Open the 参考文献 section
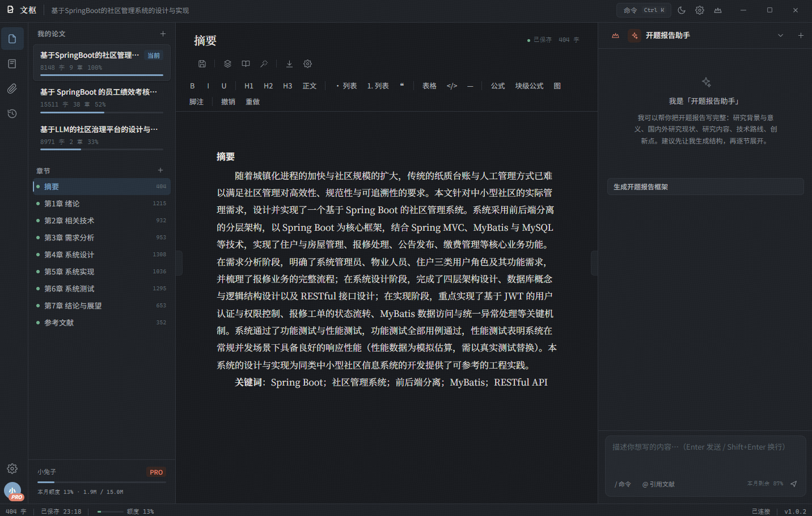812x516 pixels. pos(102,323)
